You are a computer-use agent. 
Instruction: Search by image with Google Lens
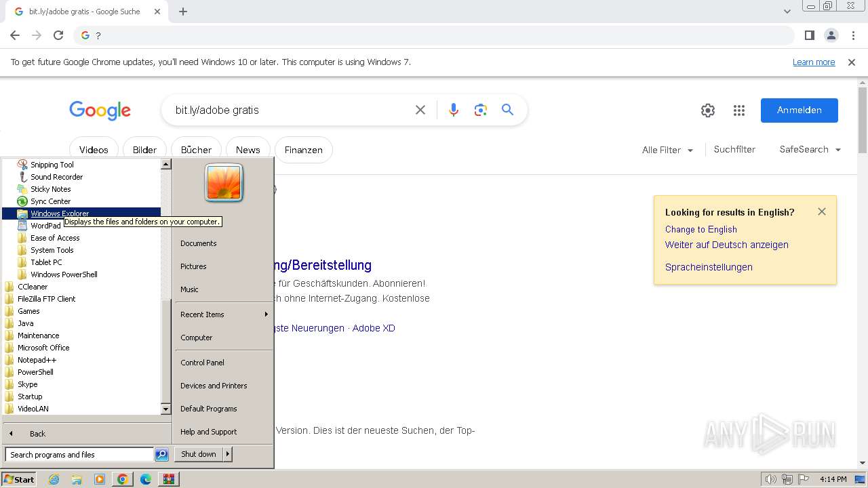481,110
